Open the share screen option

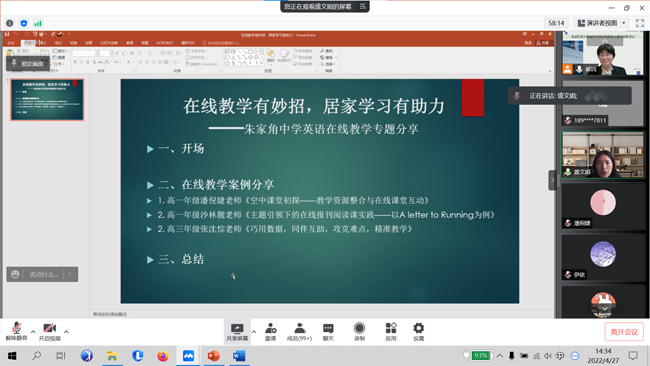pos(237,332)
